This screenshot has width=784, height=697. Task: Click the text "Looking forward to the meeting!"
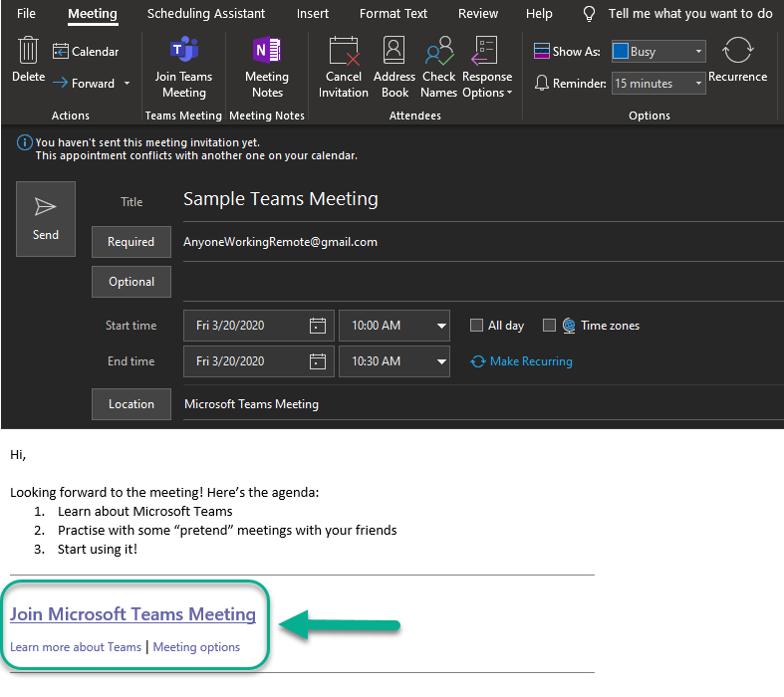pos(107,493)
